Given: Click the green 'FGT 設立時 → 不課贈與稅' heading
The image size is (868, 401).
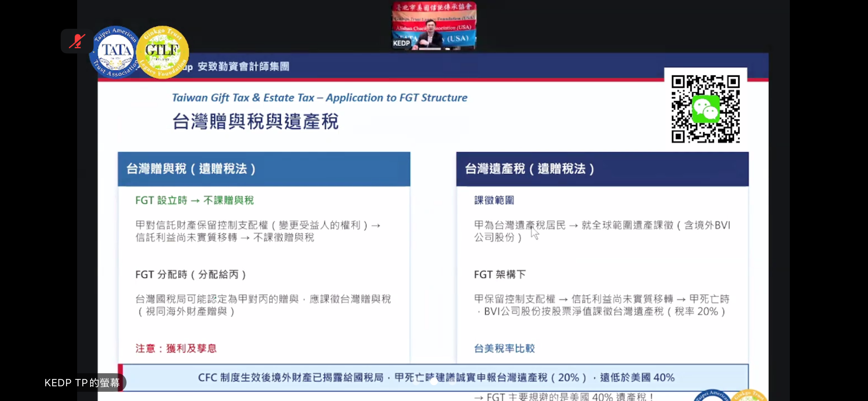Looking at the screenshot, I should coord(194,200).
